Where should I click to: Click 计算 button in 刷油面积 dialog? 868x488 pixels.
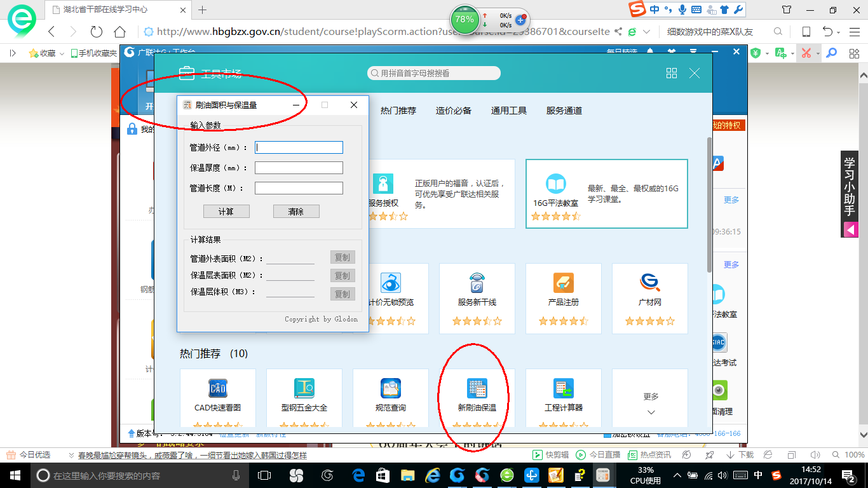[x=226, y=212]
